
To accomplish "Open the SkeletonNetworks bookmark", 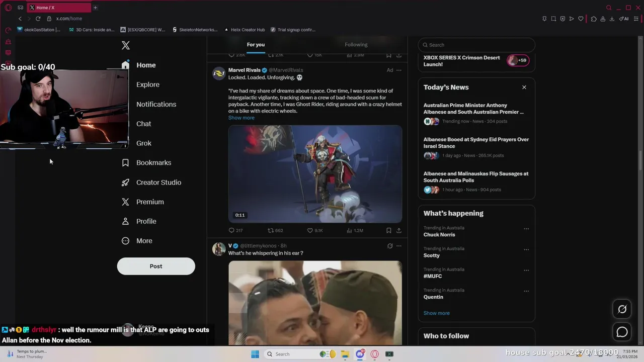I will pyautogui.click(x=195, y=30).
